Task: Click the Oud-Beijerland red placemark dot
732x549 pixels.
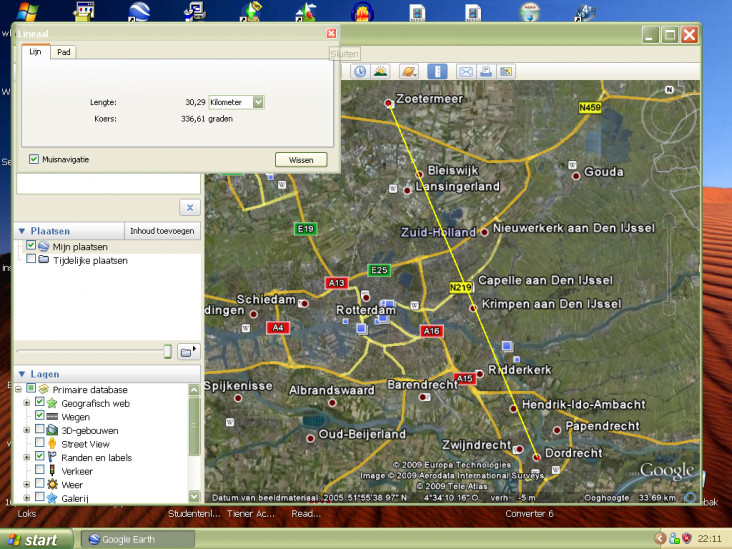Action: coord(310,438)
